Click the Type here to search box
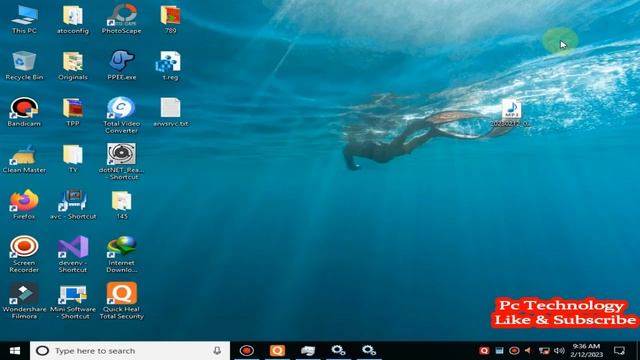 (130, 351)
